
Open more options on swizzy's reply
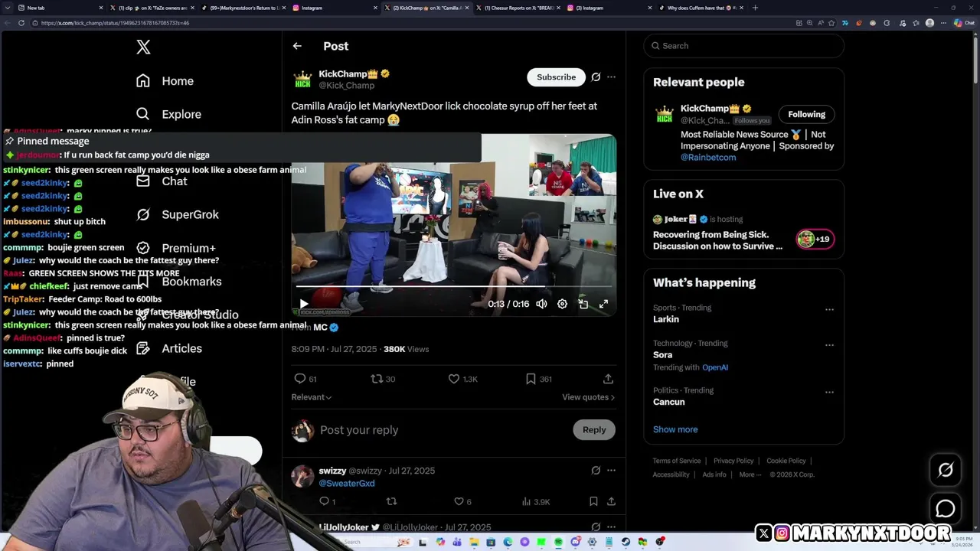(x=611, y=471)
